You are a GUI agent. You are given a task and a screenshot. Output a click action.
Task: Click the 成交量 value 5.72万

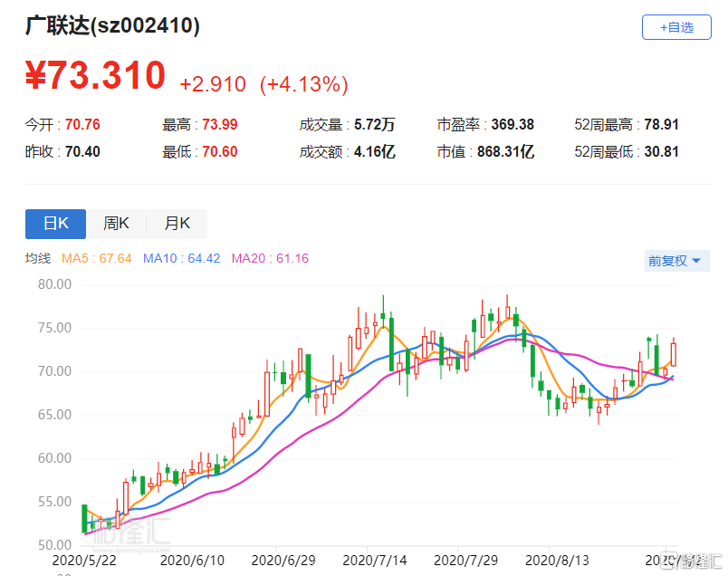pyautogui.click(x=375, y=124)
